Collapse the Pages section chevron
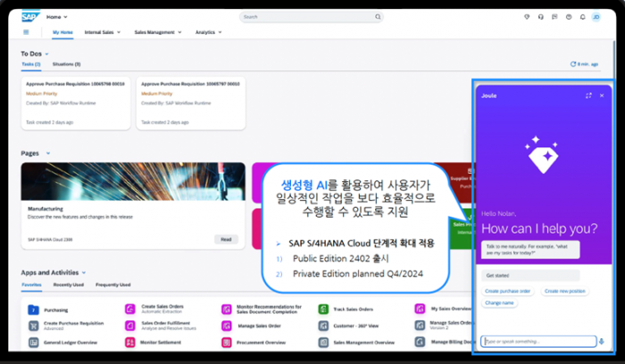The image size is (625, 364). pos(48,153)
